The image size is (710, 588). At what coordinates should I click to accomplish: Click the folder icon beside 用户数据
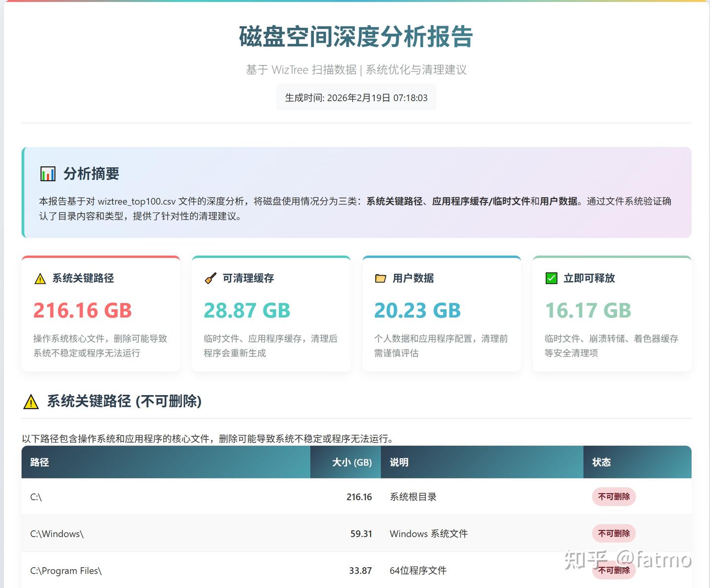pyautogui.click(x=381, y=279)
